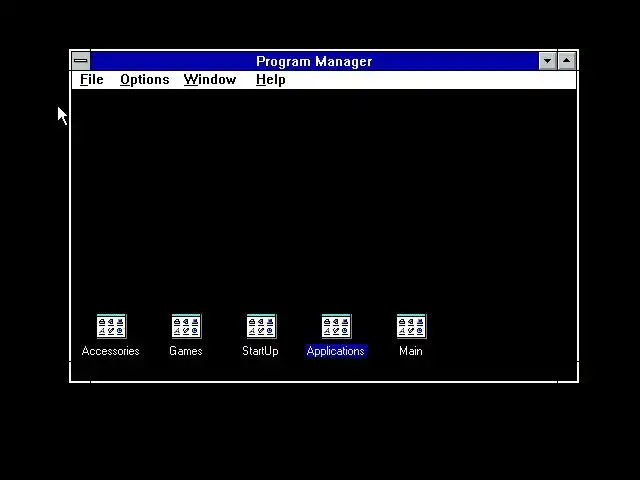Image resolution: width=640 pixels, height=480 pixels.
Task: Select the Main program group icon
Action: click(x=411, y=326)
